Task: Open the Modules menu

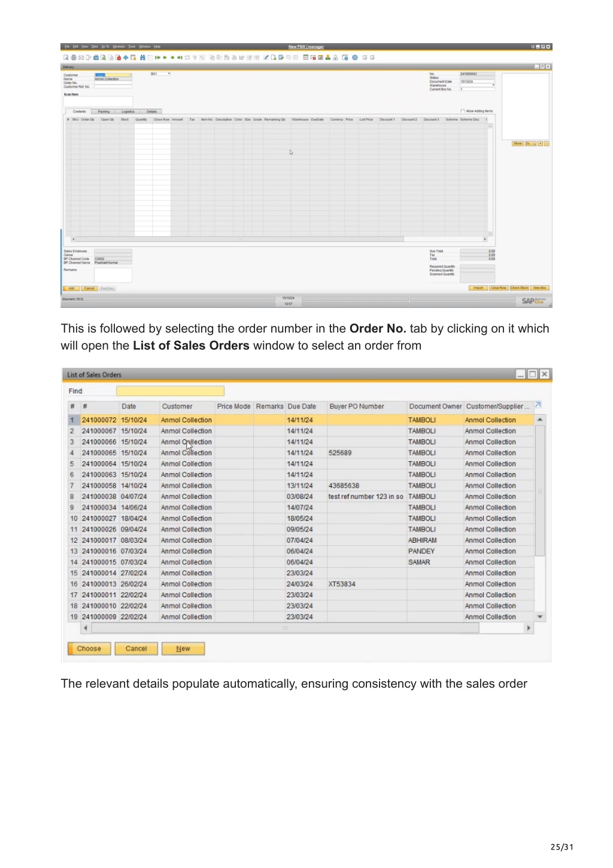Action: (119, 47)
